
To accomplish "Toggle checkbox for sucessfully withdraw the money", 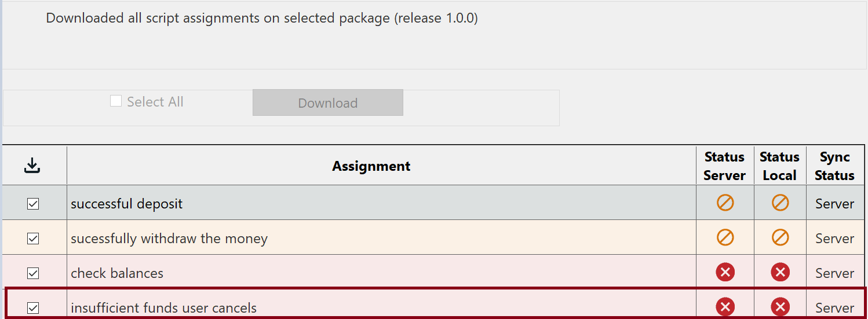I will tap(33, 239).
